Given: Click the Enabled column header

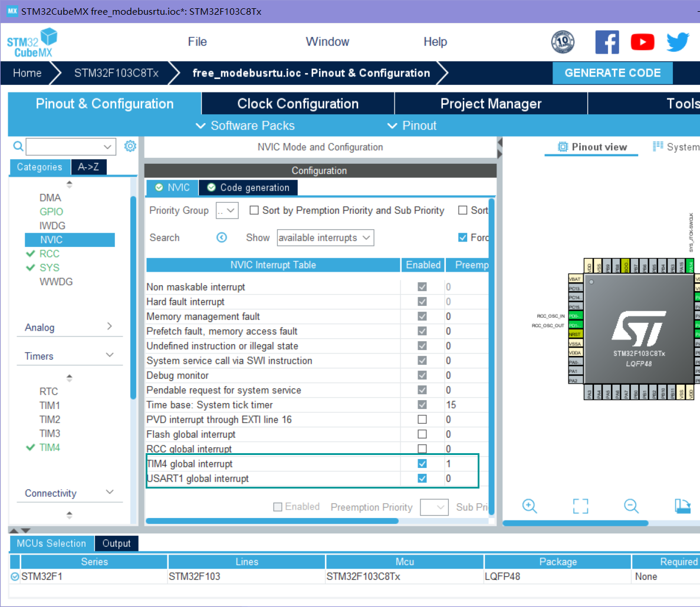Looking at the screenshot, I should (423, 265).
